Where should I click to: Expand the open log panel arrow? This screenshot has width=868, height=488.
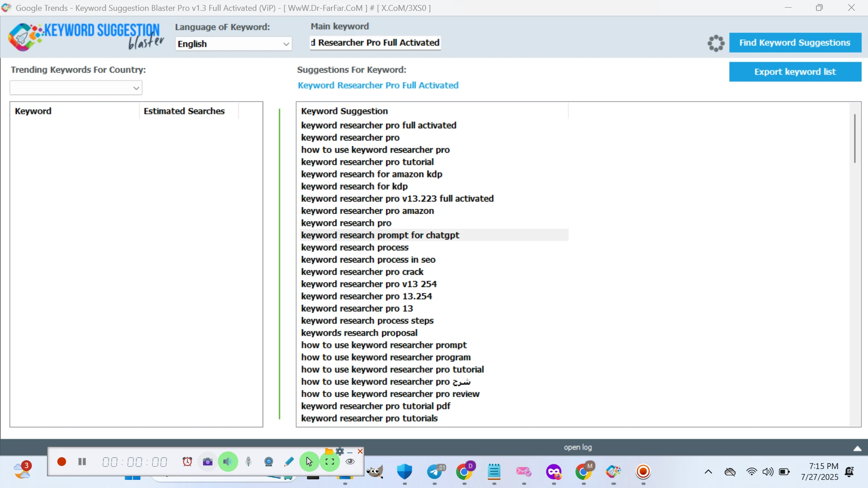pyautogui.click(x=857, y=448)
